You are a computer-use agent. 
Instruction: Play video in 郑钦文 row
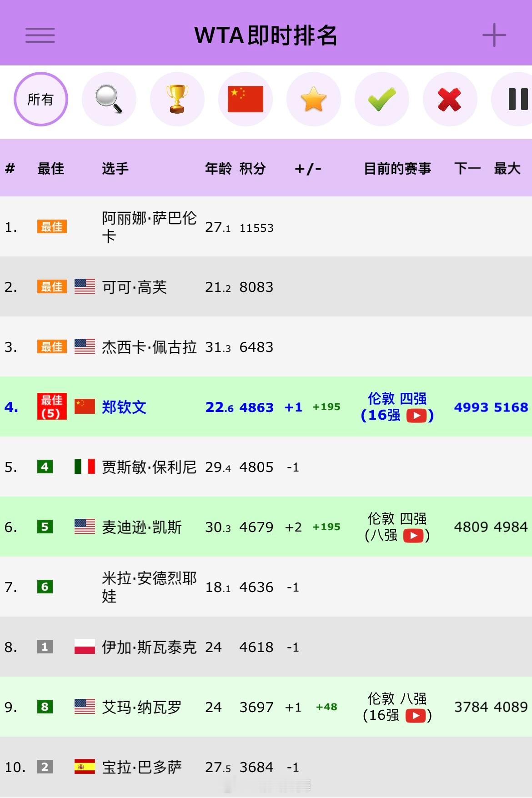(417, 416)
